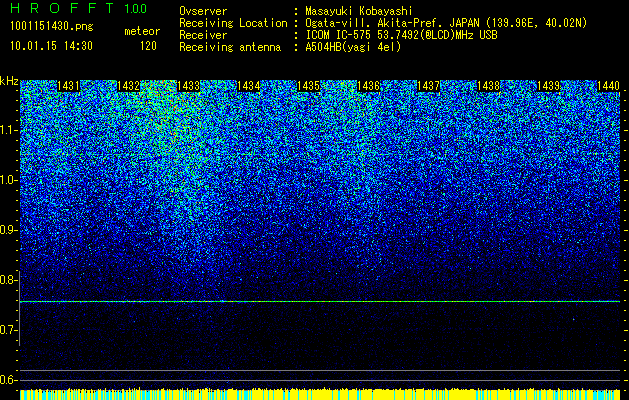Click the 1434 time marker
This screenshot has height=400, width=629.
tap(248, 86)
